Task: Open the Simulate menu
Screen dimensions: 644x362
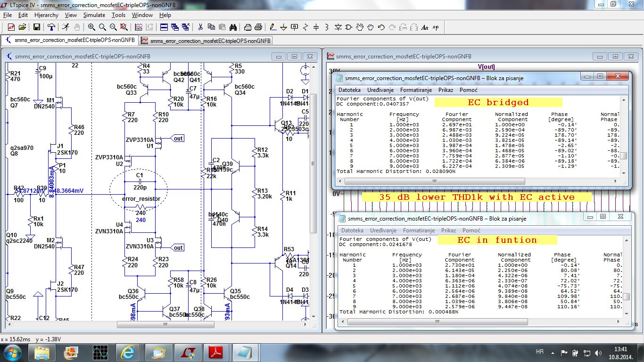Action: [x=94, y=15]
